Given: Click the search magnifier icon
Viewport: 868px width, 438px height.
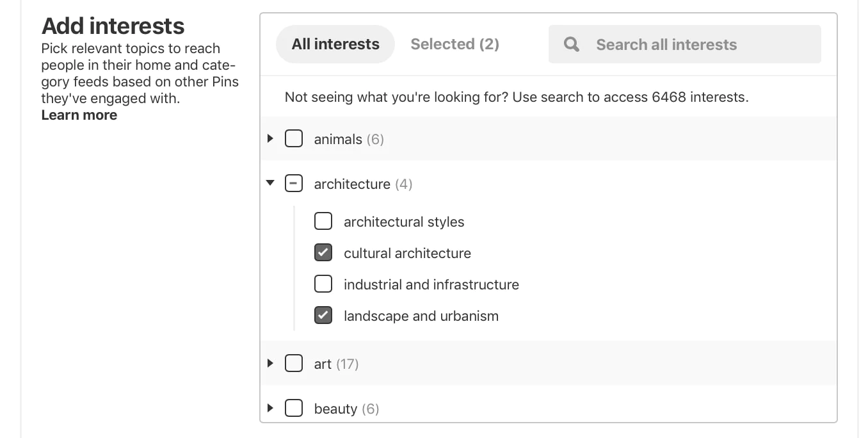Looking at the screenshot, I should [x=571, y=44].
